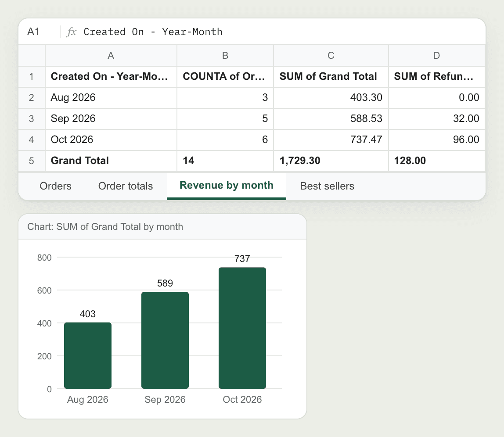Select column C header
Screen dimensions: 504x437
tap(331, 56)
